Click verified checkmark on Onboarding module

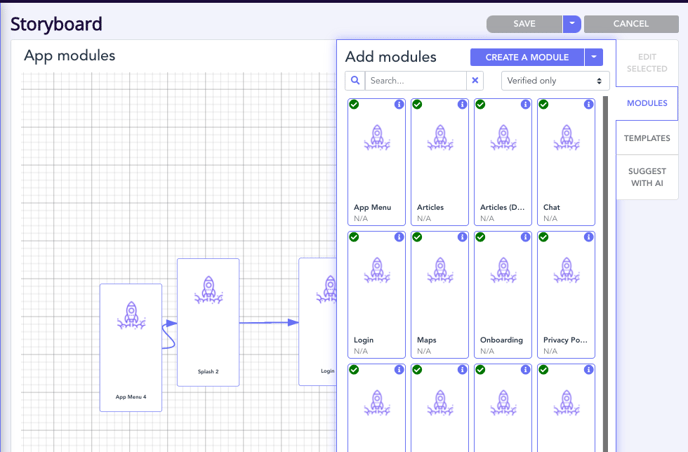tap(480, 237)
